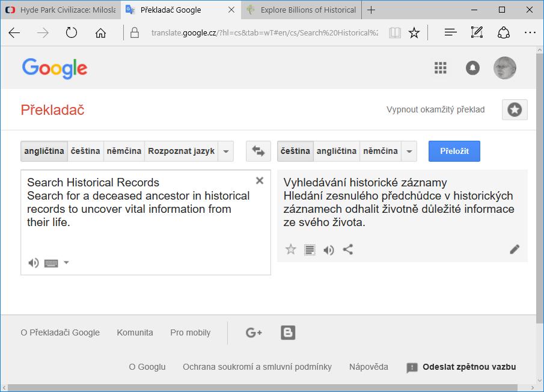544x392 pixels.
Task: Close the Překladač Google tab
Action: 231,10
